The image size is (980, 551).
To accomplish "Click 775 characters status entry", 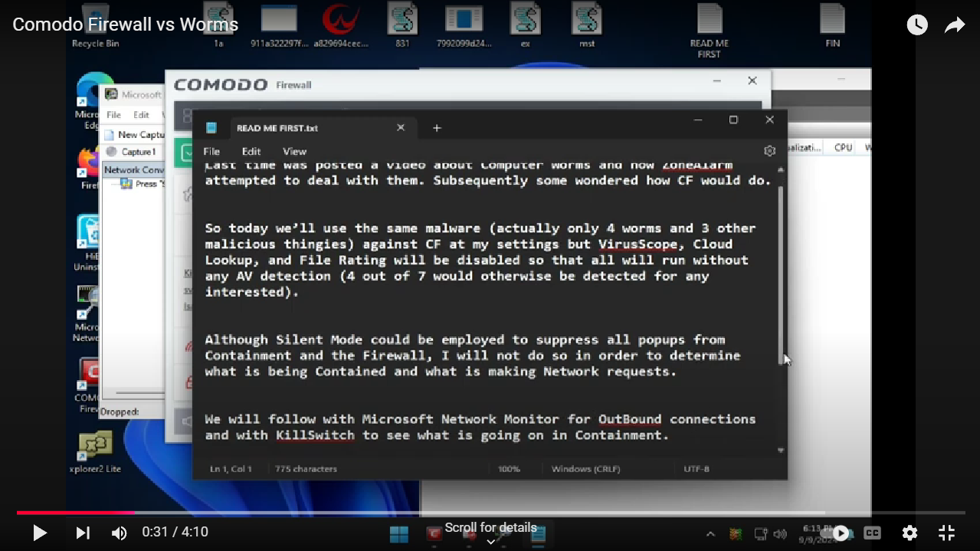I will tap(306, 469).
